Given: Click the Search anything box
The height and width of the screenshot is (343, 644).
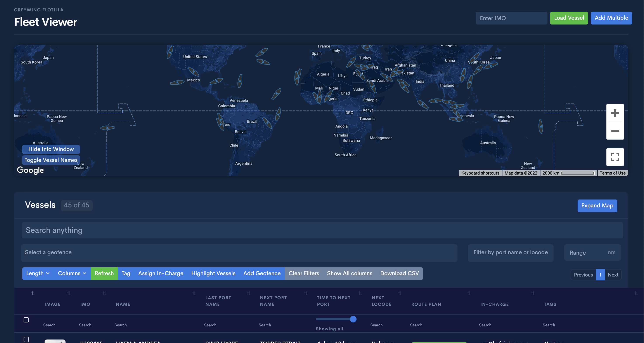Looking at the screenshot, I should pos(322,230).
